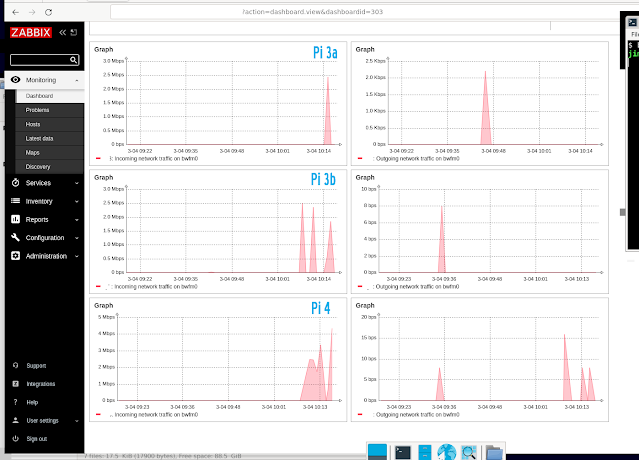Expand the Configuration menu chevron
The height and width of the screenshot is (460, 639).
[77, 238]
